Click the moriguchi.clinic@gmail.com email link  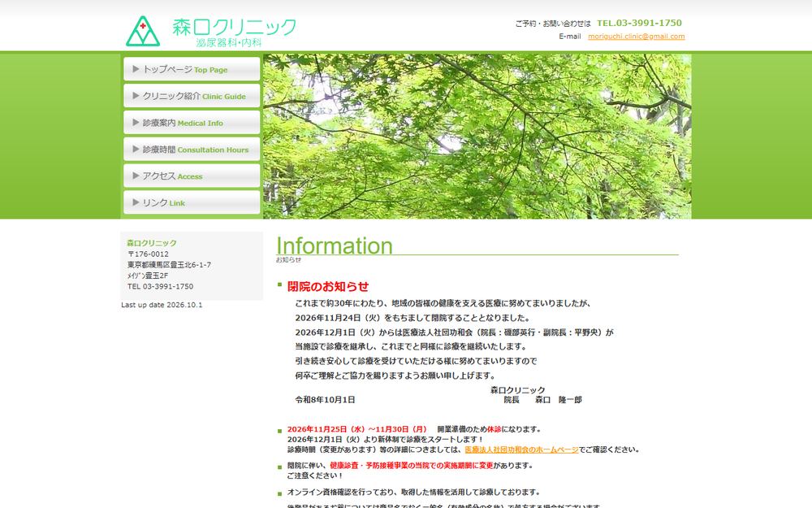coord(636,37)
